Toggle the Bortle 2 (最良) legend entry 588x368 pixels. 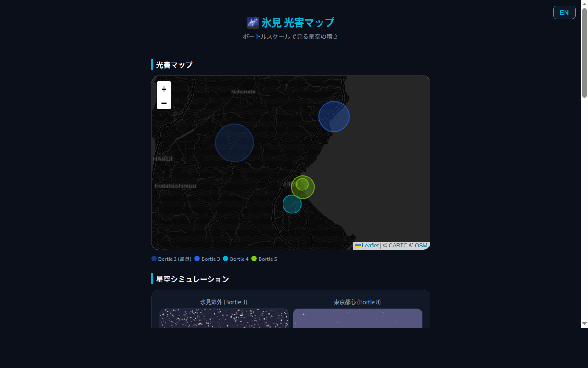click(x=171, y=259)
